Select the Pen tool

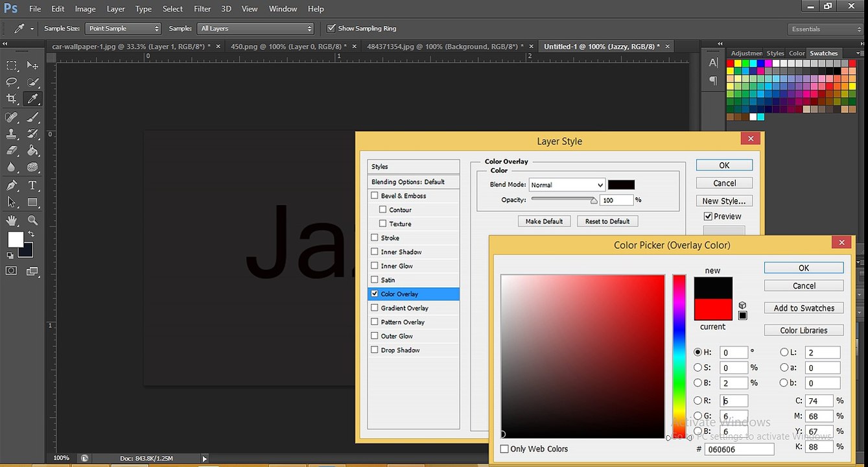pyautogui.click(x=12, y=186)
